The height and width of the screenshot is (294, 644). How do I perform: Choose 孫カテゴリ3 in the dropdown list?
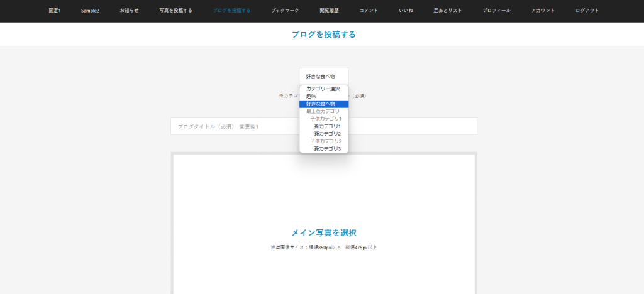[327, 149]
